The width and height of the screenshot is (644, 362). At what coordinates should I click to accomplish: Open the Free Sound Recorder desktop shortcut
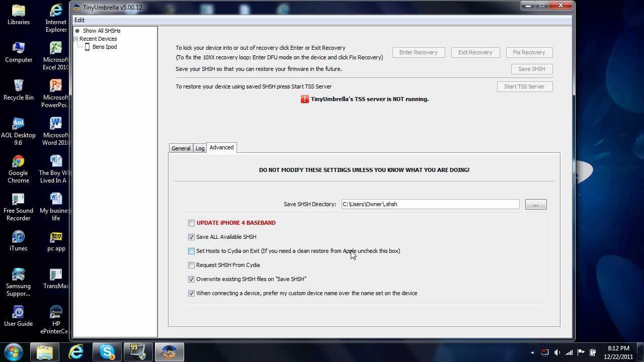pos(19,207)
